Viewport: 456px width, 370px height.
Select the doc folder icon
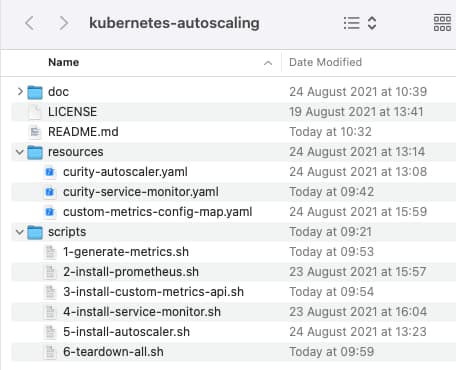tap(35, 92)
